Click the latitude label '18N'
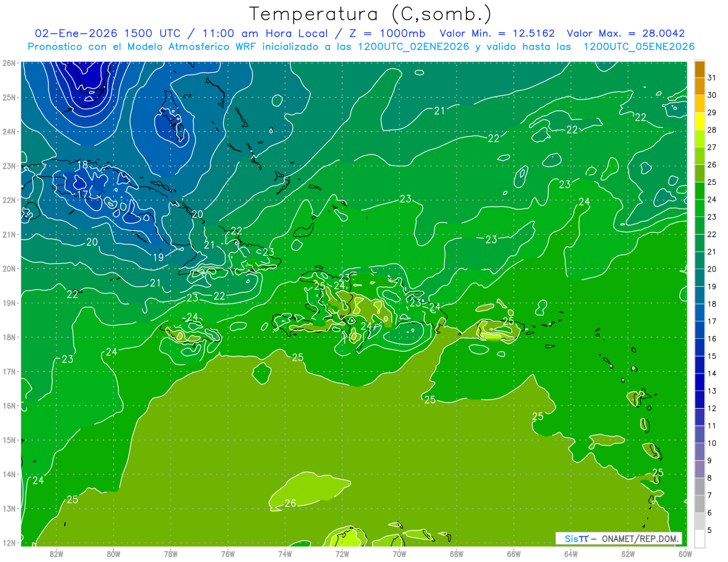This screenshot has width=728, height=562. tap(8, 337)
